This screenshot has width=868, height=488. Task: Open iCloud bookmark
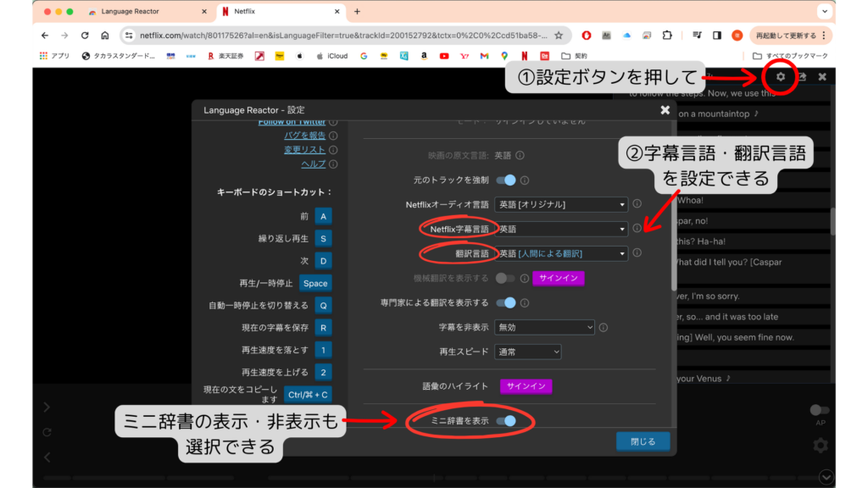(331, 56)
